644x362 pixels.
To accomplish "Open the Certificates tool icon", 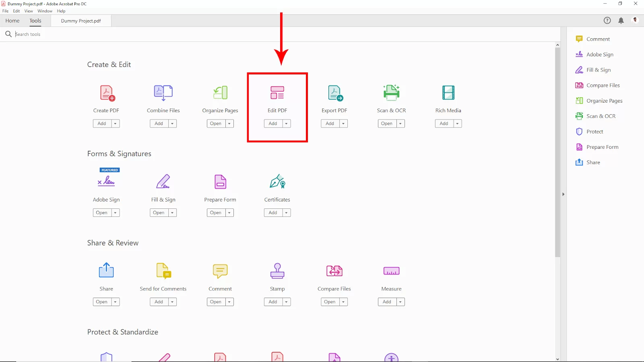I will click(277, 182).
